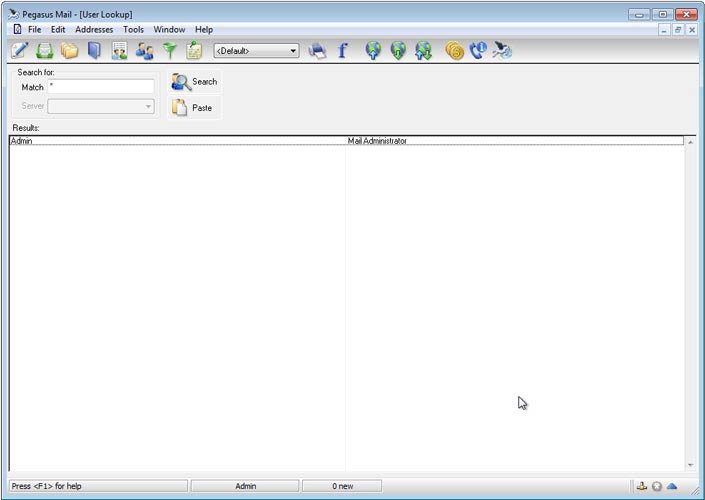Open the Addresses menu
This screenshot has width=705, height=500.
coord(94,30)
